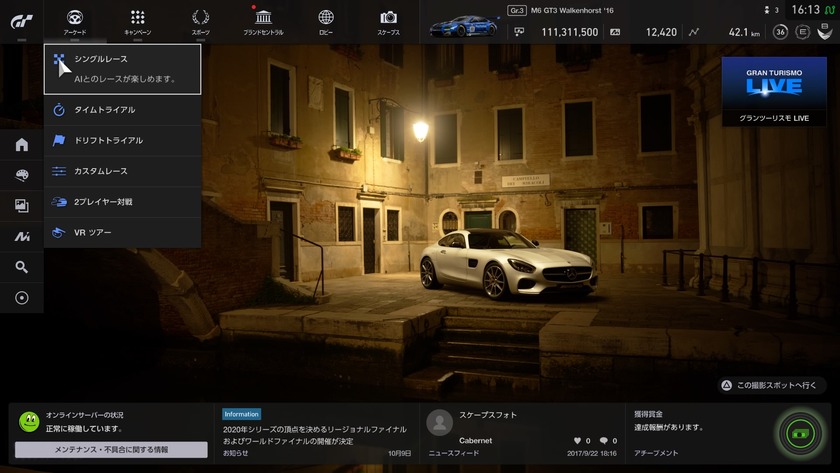The width and height of the screenshot is (840, 473).
Task: Select VR Tour (VR ツアー) menu item
Action: click(123, 232)
